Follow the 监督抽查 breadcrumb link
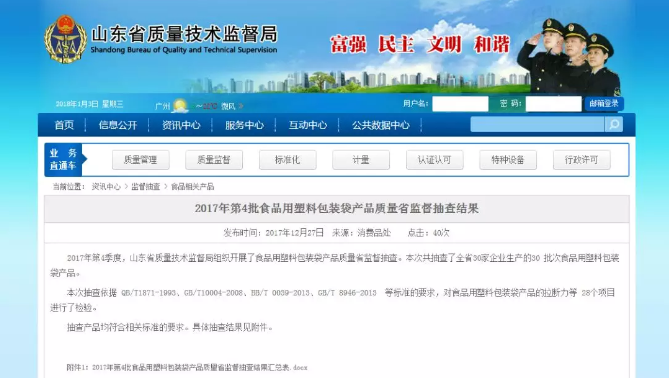Image resolution: width=670 pixels, height=378 pixels. click(x=145, y=187)
